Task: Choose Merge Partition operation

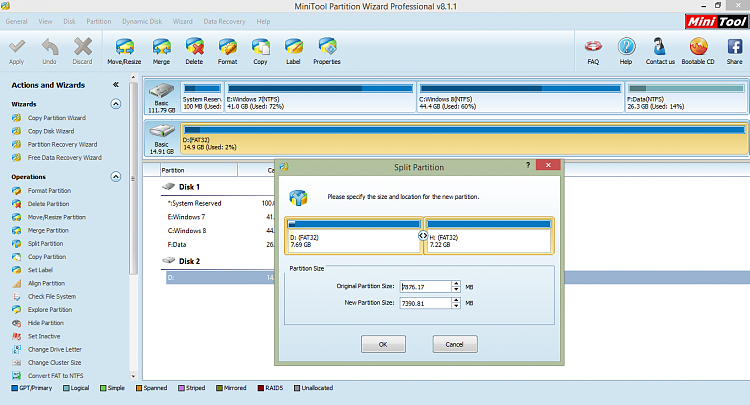Action: point(48,230)
